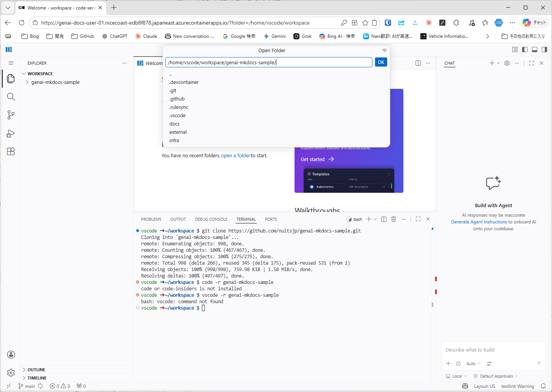Screen dimensions: 552x392
Task: Open the Run and Debug view
Action: (x=11, y=133)
